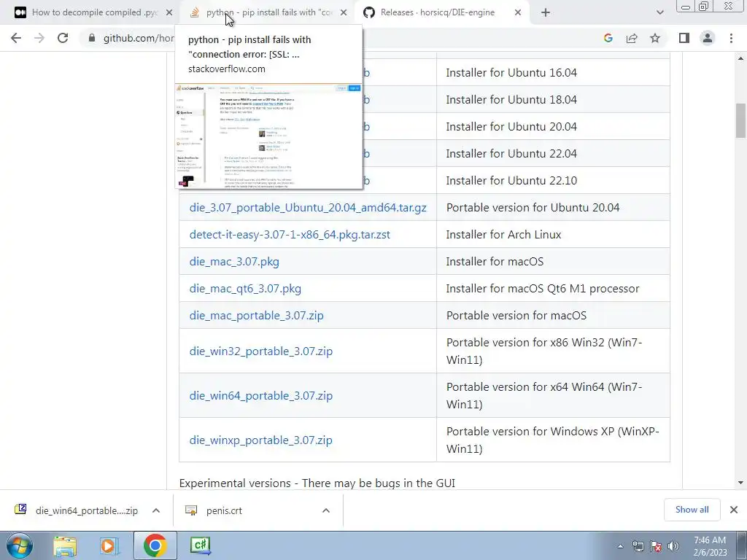The image size is (747, 560).
Task: Click 'Portable version for macOS' text
Action: (516, 316)
